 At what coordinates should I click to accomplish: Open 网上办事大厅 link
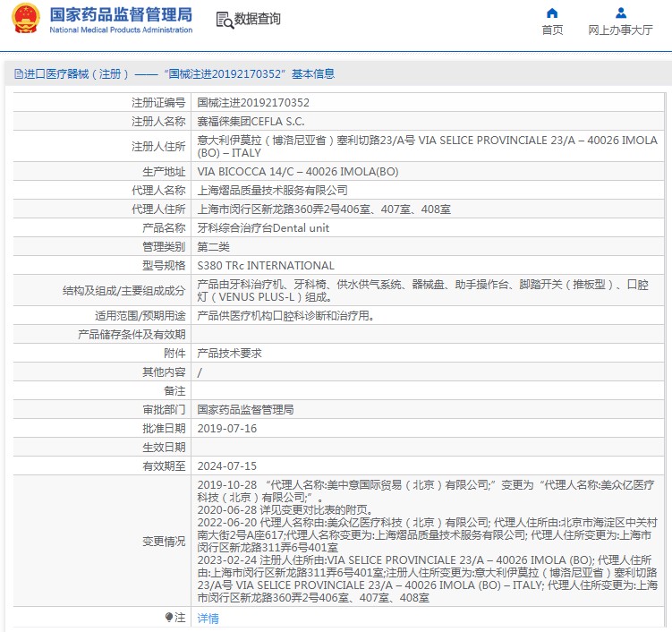tap(621, 30)
